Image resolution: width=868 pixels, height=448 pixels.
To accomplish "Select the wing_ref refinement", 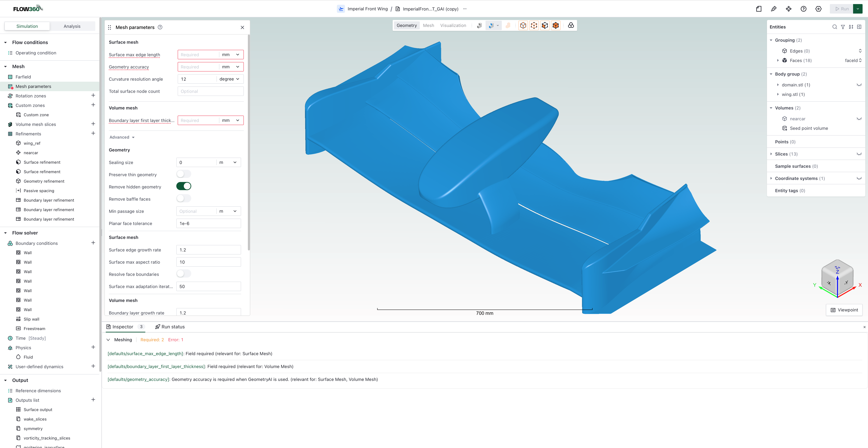I will point(32,143).
